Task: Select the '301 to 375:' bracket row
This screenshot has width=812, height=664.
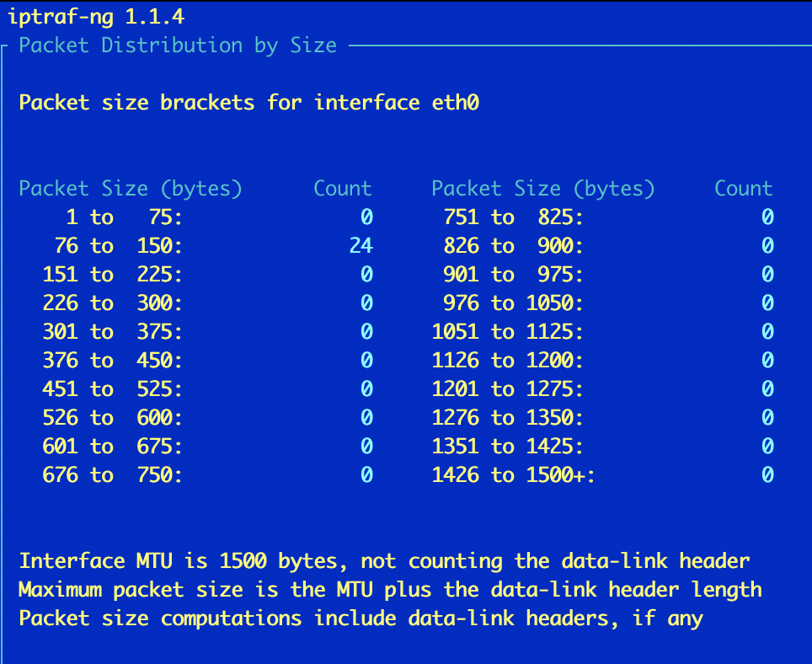Action: tap(208, 331)
